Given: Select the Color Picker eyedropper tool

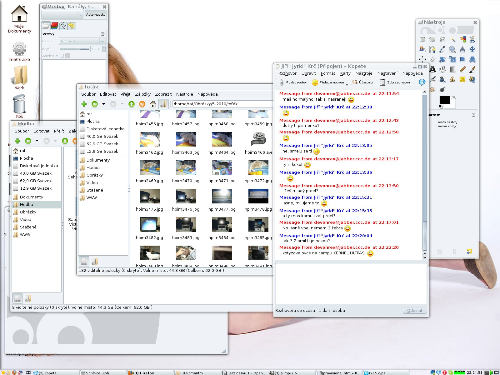Looking at the screenshot, I should coord(442,50).
